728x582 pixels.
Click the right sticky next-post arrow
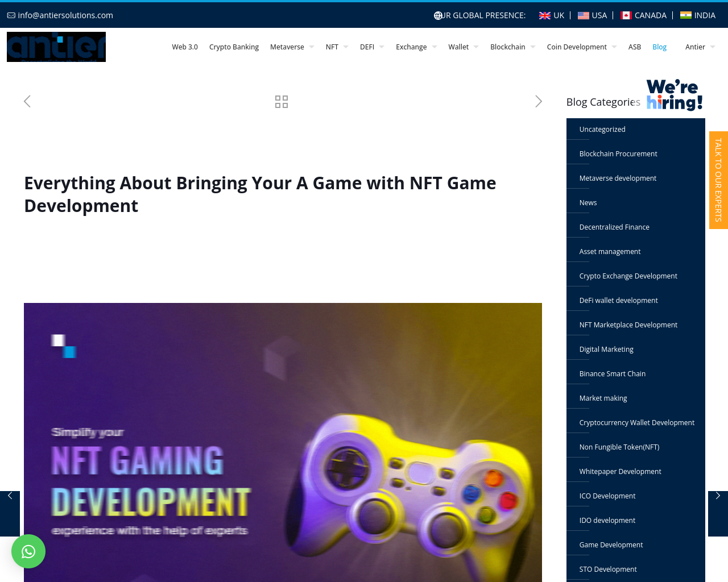click(718, 514)
